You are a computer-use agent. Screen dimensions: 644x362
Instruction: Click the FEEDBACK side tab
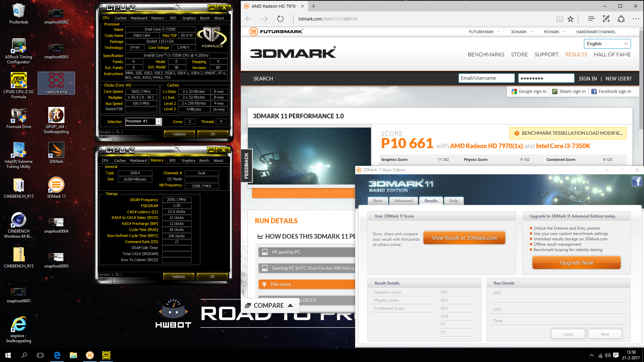click(x=247, y=166)
